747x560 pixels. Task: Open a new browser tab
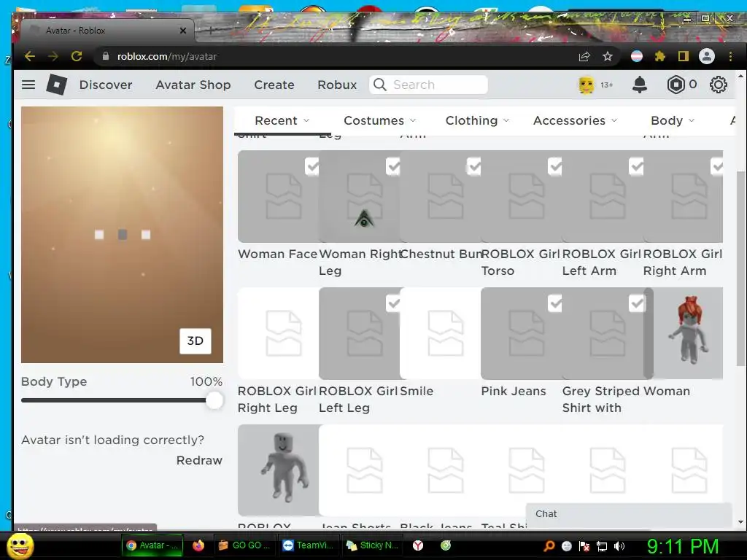coord(210,30)
